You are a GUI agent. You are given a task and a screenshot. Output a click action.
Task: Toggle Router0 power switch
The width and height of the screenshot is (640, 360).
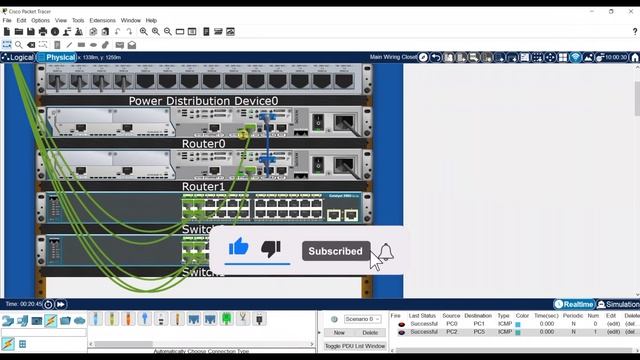coord(318,122)
